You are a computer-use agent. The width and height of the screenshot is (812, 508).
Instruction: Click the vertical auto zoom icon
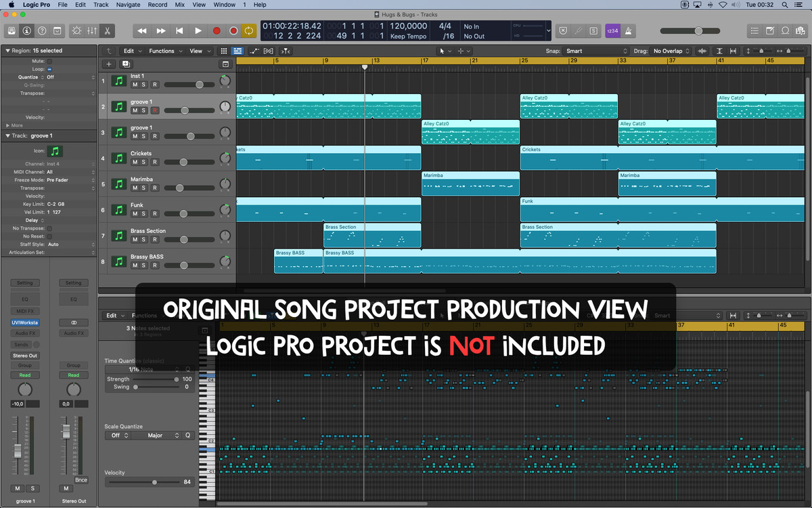point(719,51)
